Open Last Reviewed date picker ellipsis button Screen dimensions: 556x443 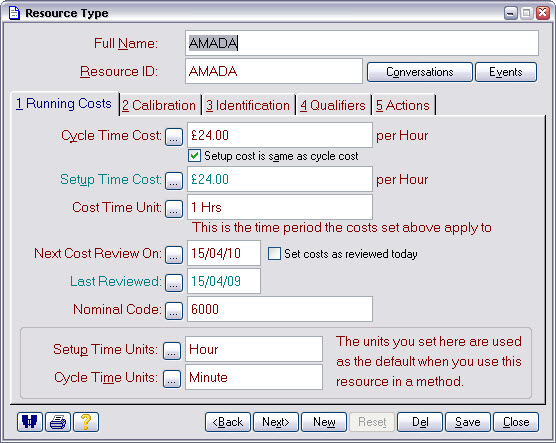(x=174, y=283)
